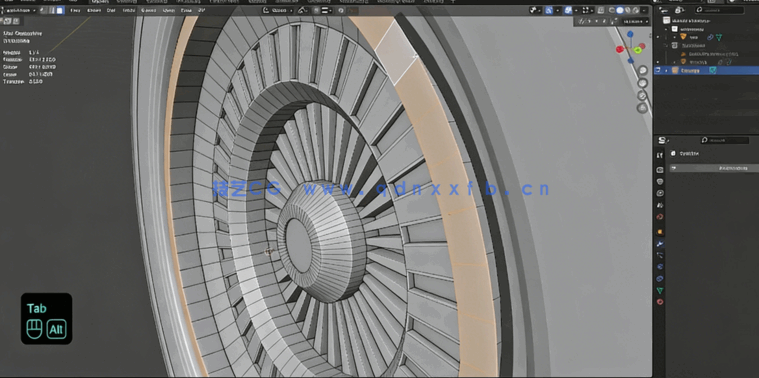Open the Tool properties tab
This screenshot has height=378, width=759.
tap(659, 155)
